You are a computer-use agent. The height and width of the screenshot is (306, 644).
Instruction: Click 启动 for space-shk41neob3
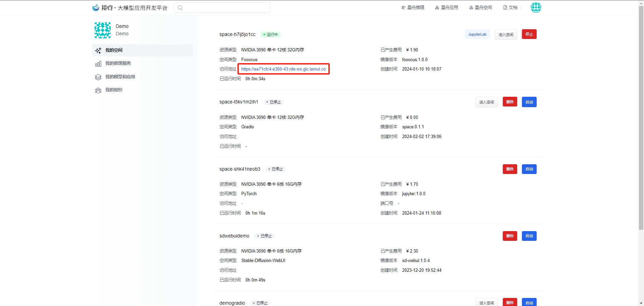tap(529, 169)
